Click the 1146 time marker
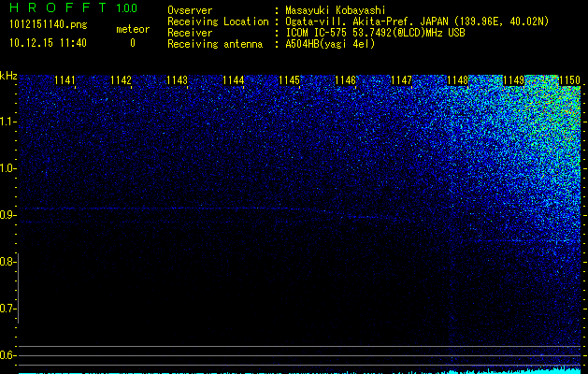Screen dimensions: 588x374 [x=345, y=80]
